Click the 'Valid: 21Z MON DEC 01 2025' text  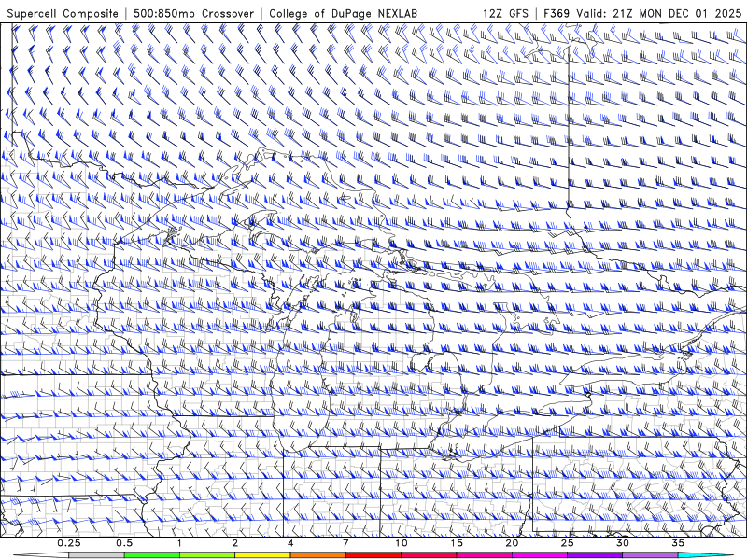(x=659, y=14)
